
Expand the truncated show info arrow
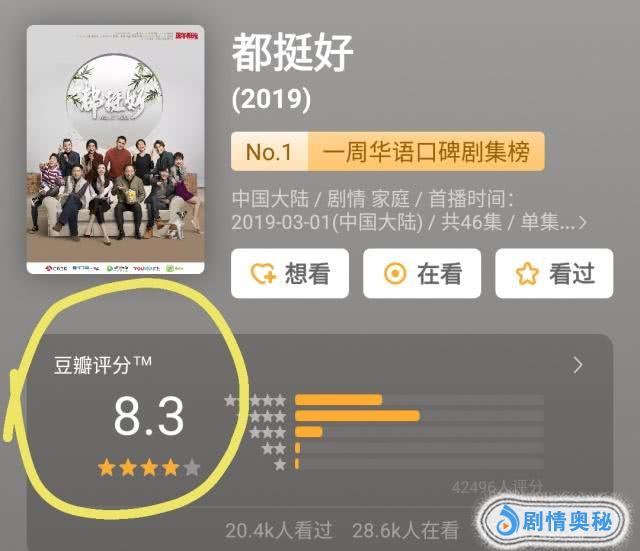[582, 223]
